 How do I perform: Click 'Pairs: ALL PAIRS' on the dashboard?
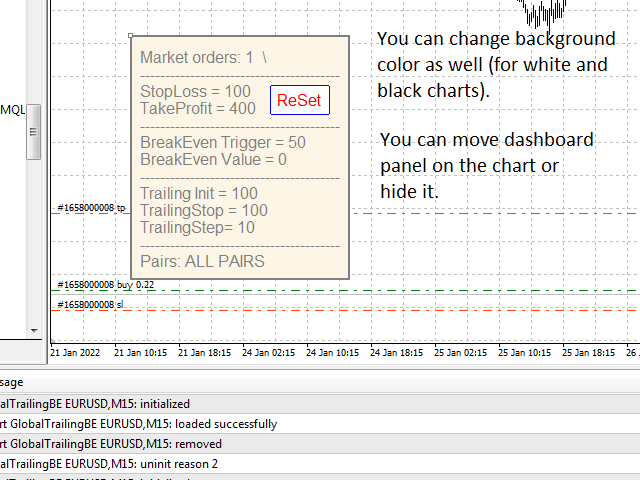[202, 262]
